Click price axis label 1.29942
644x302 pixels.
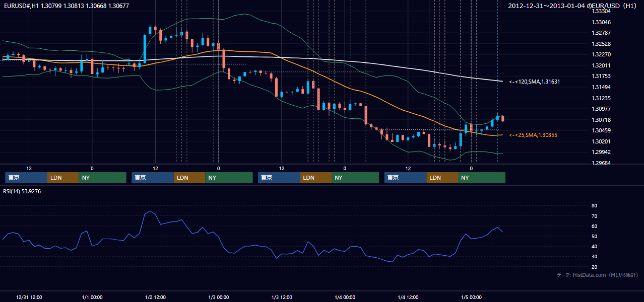(601, 152)
